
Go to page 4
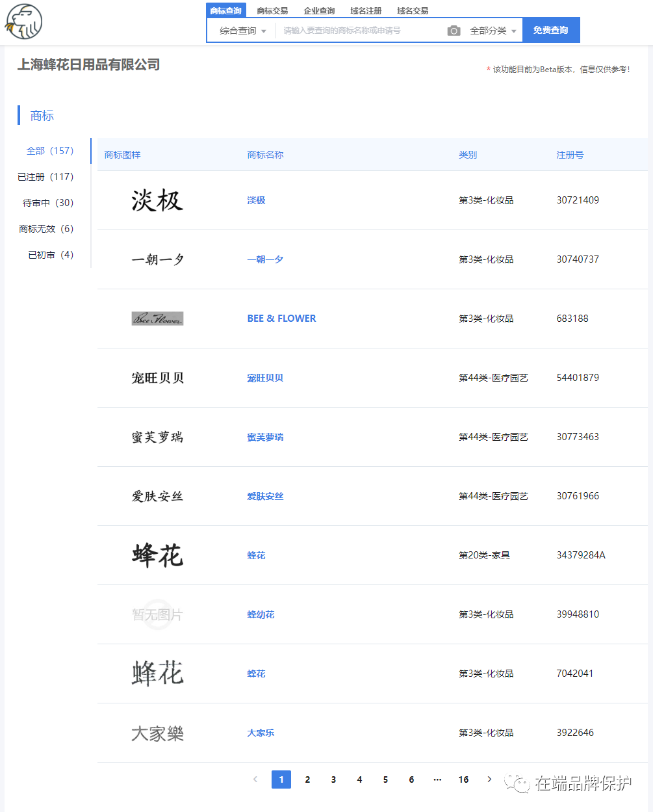coord(359,779)
